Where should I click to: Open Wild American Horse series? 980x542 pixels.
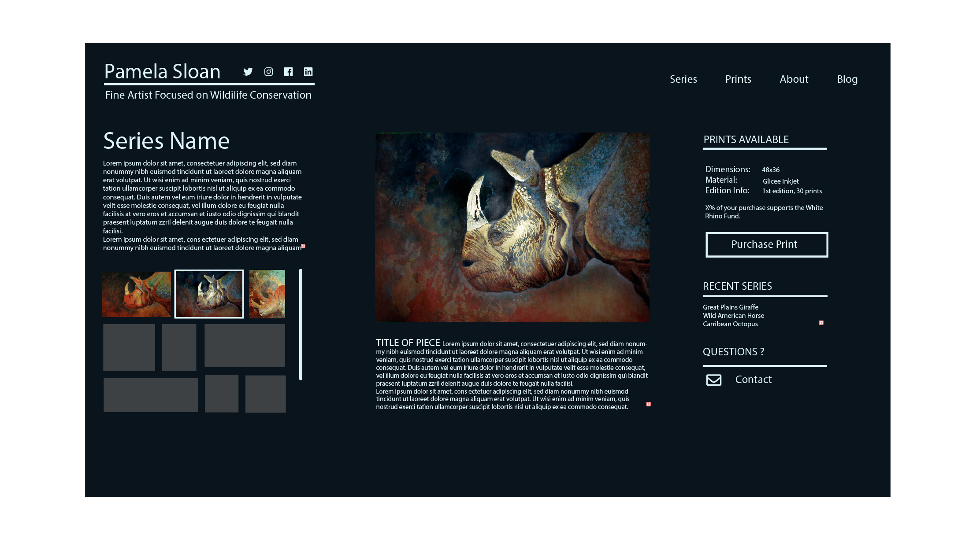click(x=733, y=316)
